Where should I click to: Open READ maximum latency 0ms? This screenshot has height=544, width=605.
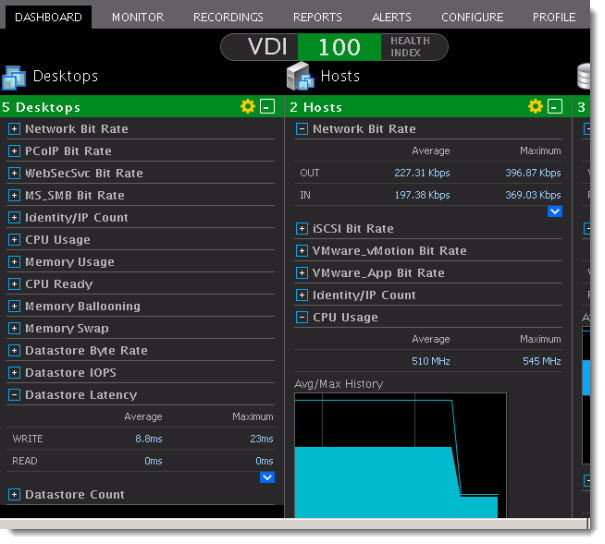(264, 461)
